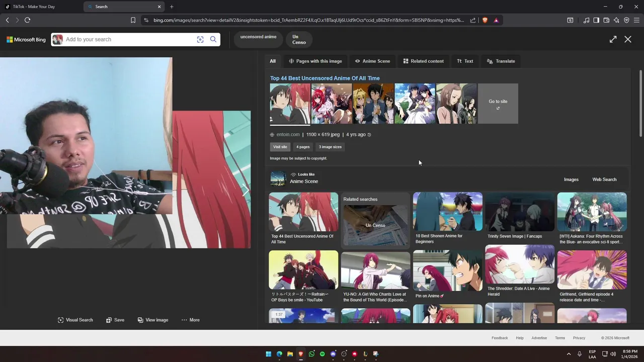This screenshot has height=362, width=644.
Task: Open the More options menu
Action: click(x=191, y=320)
